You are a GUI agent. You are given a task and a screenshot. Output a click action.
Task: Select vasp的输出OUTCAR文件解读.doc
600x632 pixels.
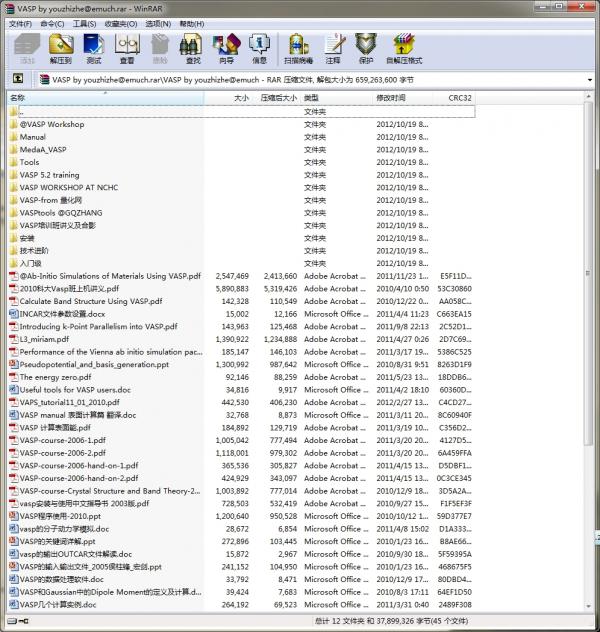coord(241,554)
